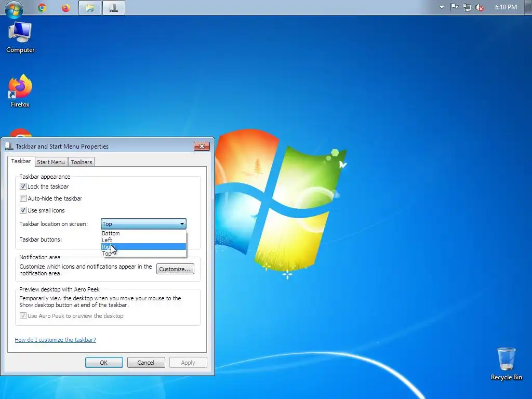Open the clock showing 6:18 PM
This screenshot has height=399, width=532.
pyautogui.click(x=506, y=7)
